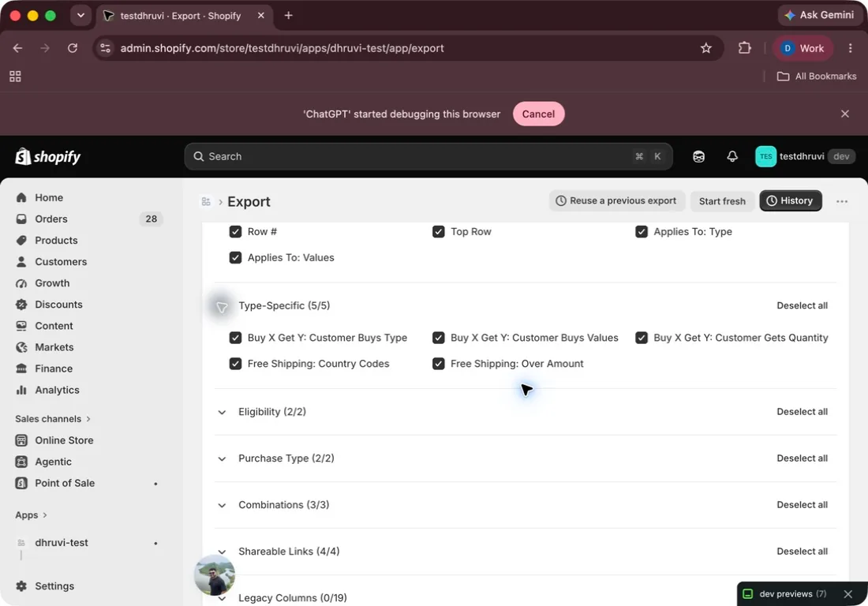Image resolution: width=868 pixels, height=606 pixels.
Task: Uncheck the Row # checkbox
Action: pos(235,231)
